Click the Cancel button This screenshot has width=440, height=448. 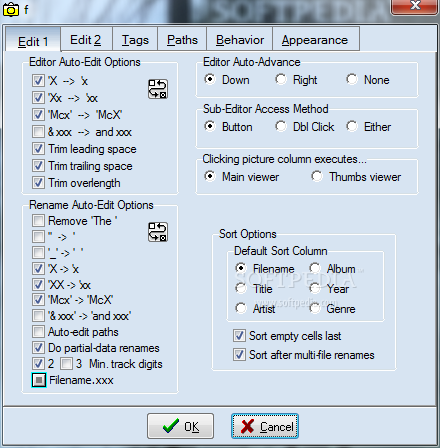point(265,426)
